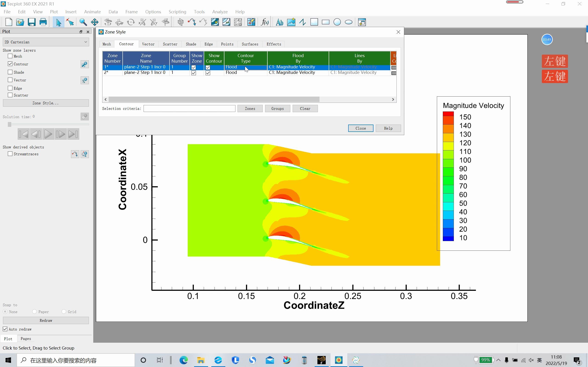Select the Translate/pan tool
The height and width of the screenshot is (367, 588).
tap(95, 22)
